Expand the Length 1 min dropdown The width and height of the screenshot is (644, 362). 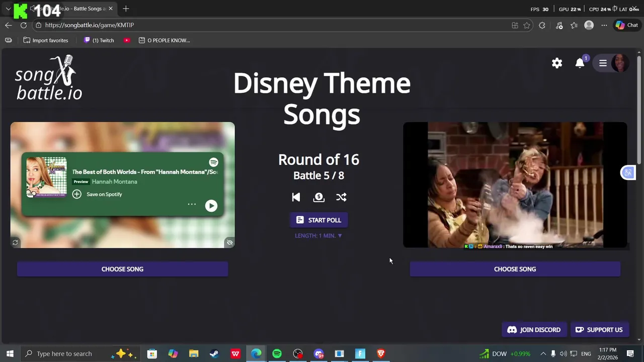[318, 236]
